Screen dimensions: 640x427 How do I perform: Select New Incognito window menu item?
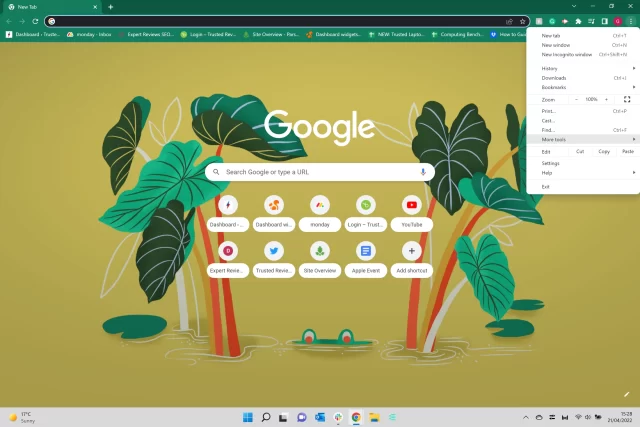tap(583, 54)
